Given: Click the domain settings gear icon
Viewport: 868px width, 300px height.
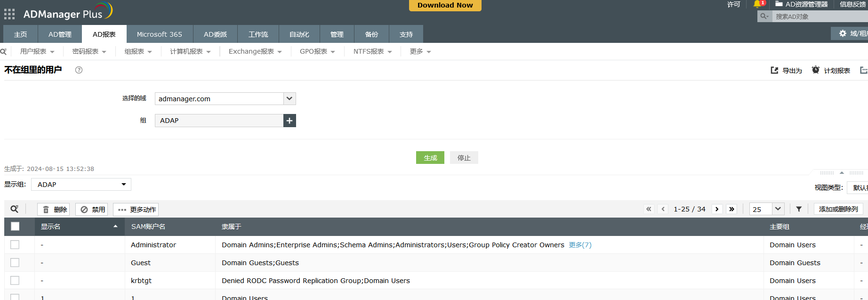Looking at the screenshot, I should (843, 33).
